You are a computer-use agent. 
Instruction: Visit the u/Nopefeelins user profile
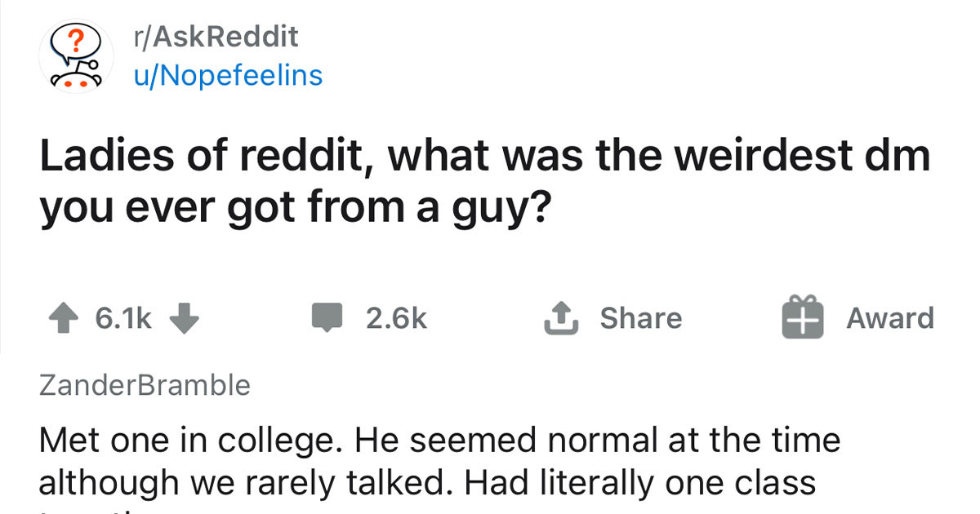226,75
